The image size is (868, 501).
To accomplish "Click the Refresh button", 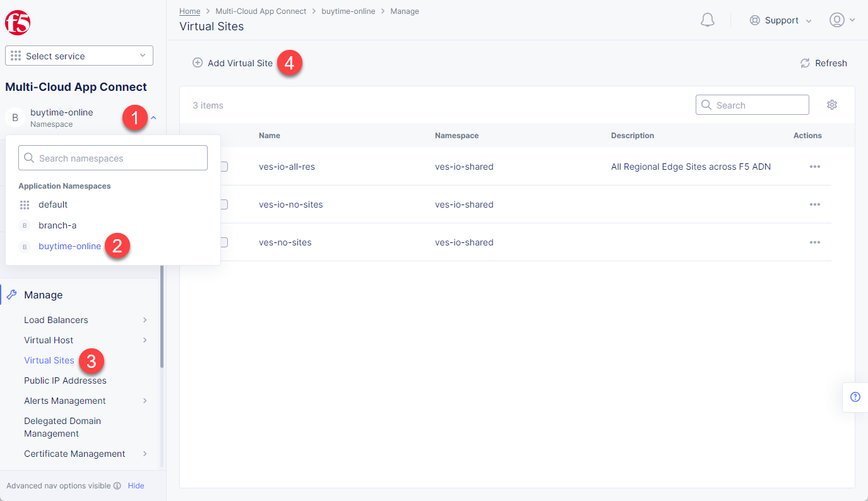I will coord(824,63).
